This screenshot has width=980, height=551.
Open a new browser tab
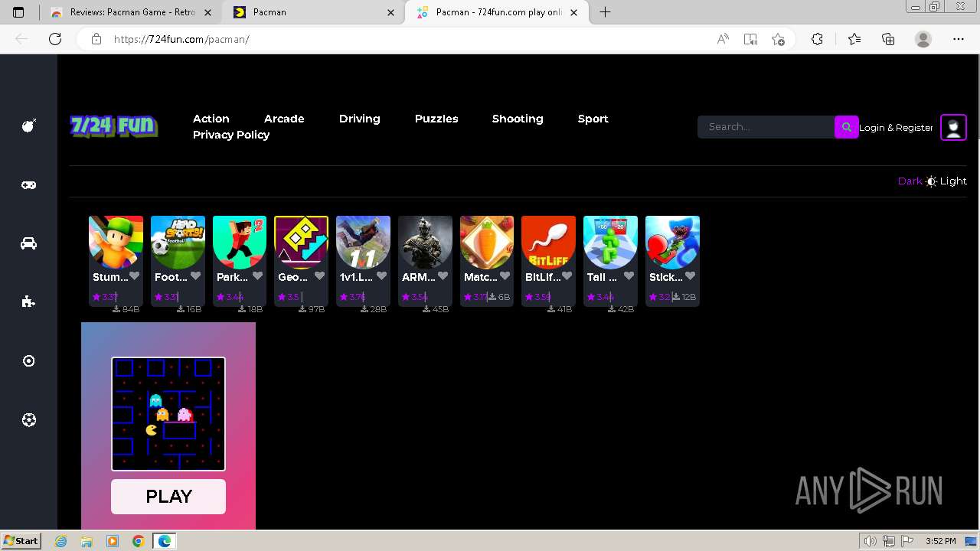pos(605,12)
